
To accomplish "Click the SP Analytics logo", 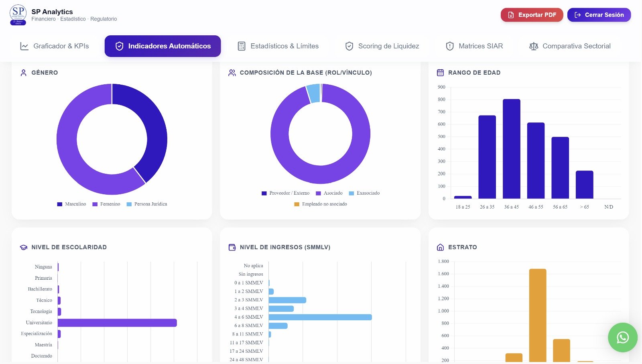I will coord(18,15).
